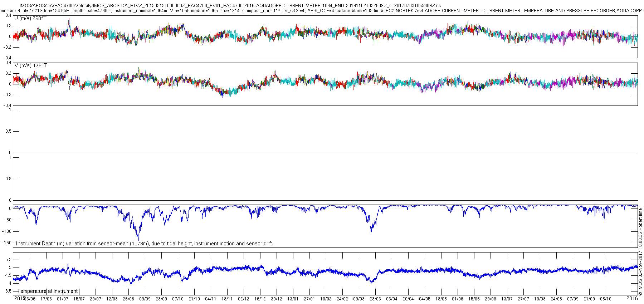644x304 pixels.
Task: Click the 2015 year label on time axis
Action: 20,298
